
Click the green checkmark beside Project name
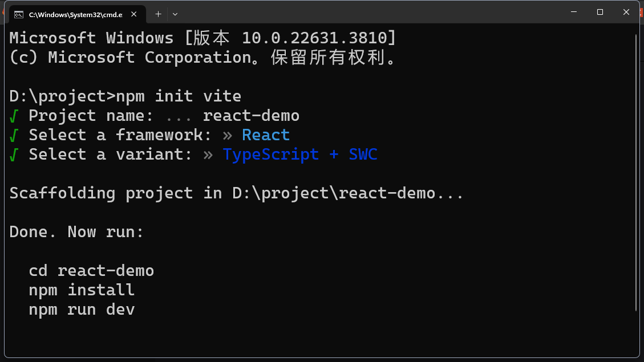(x=13, y=116)
